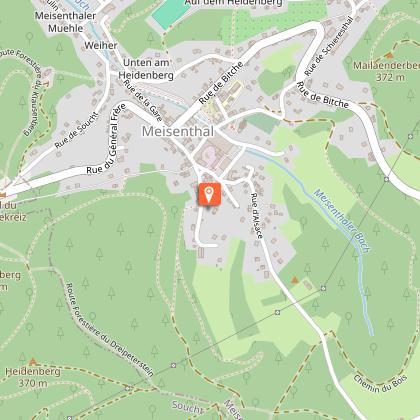Click the Meisenthal town label

[178, 131]
